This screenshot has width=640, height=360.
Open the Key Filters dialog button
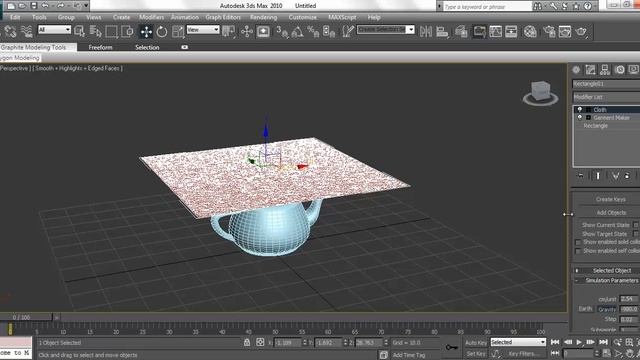[524, 354]
